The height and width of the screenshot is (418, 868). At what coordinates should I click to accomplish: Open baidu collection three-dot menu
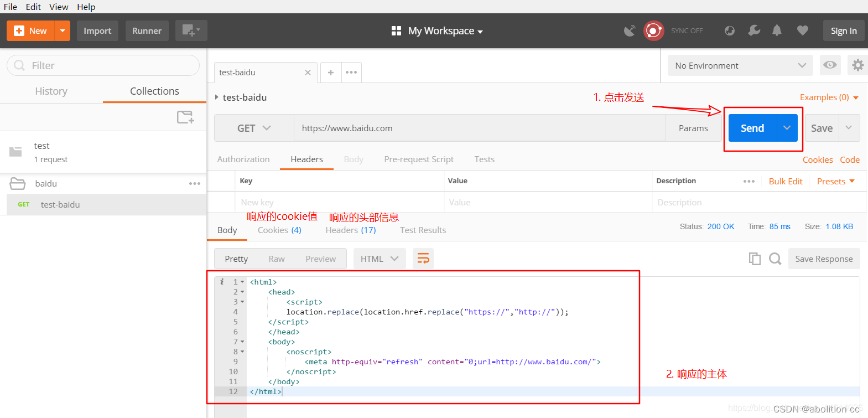(195, 184)
